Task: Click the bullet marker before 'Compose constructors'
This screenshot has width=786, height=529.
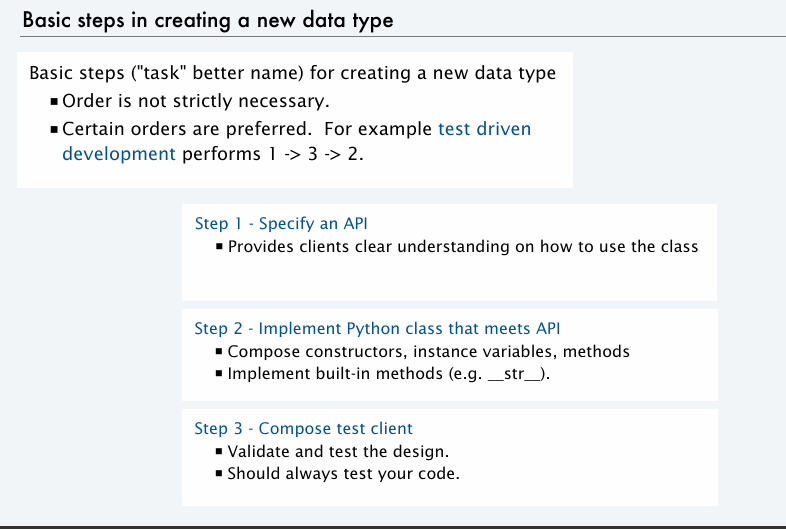Action: pyautogui.click(x=219, y=351)
